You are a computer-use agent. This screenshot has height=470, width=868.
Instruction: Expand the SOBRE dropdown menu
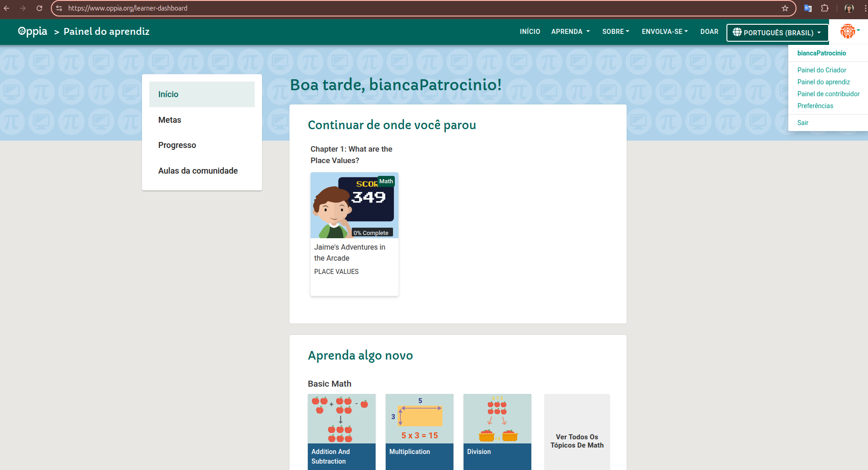[616, 32]
